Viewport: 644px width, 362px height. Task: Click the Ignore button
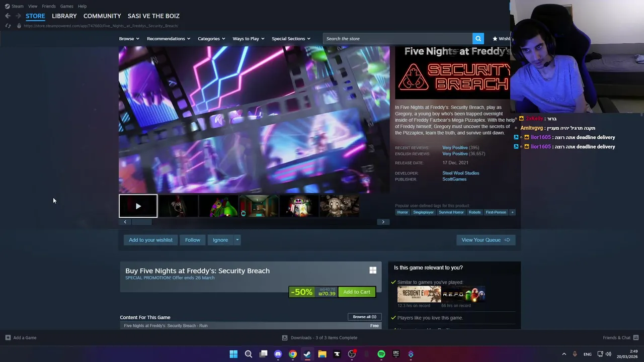[220, 240]
